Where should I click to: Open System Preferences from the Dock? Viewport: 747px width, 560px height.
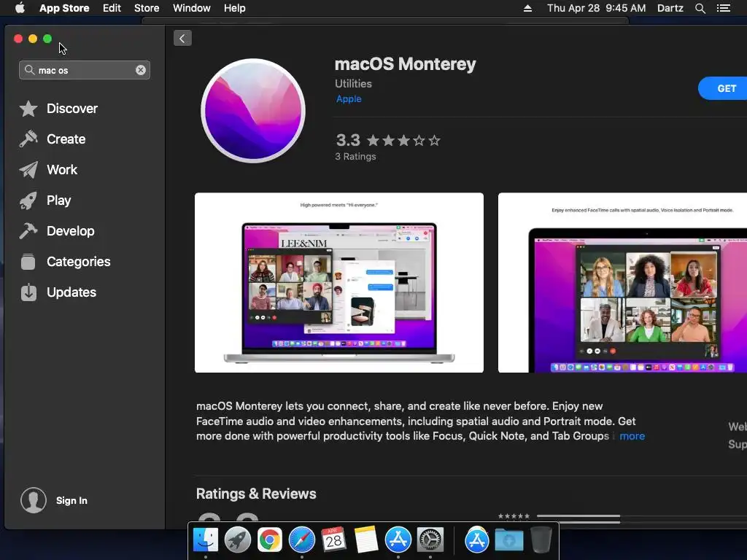pos(430,540)
